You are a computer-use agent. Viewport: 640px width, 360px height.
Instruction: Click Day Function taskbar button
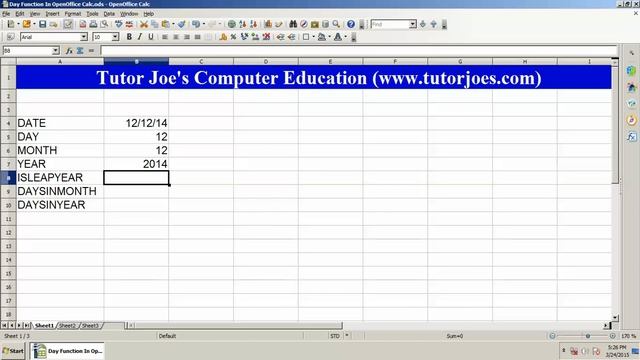(x=67, y=351)
